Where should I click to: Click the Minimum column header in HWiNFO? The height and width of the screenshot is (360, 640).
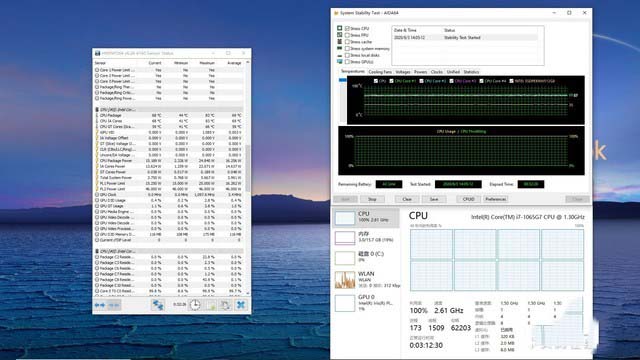181,63
